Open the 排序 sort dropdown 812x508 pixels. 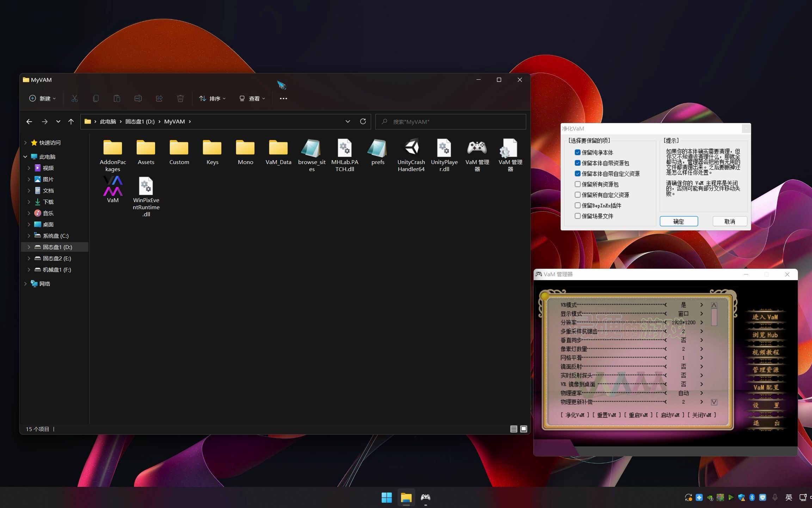pyautogui.click(x=212, y=98)
